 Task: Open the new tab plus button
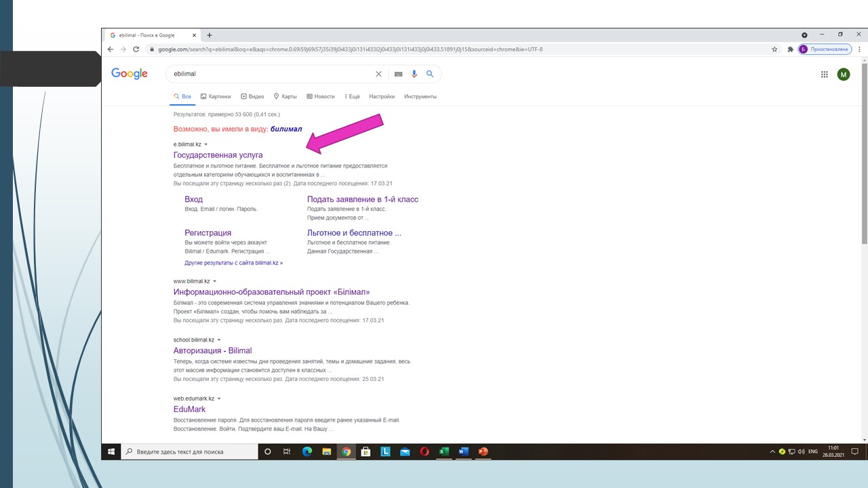pyautogui.click(x=210, y=35)
